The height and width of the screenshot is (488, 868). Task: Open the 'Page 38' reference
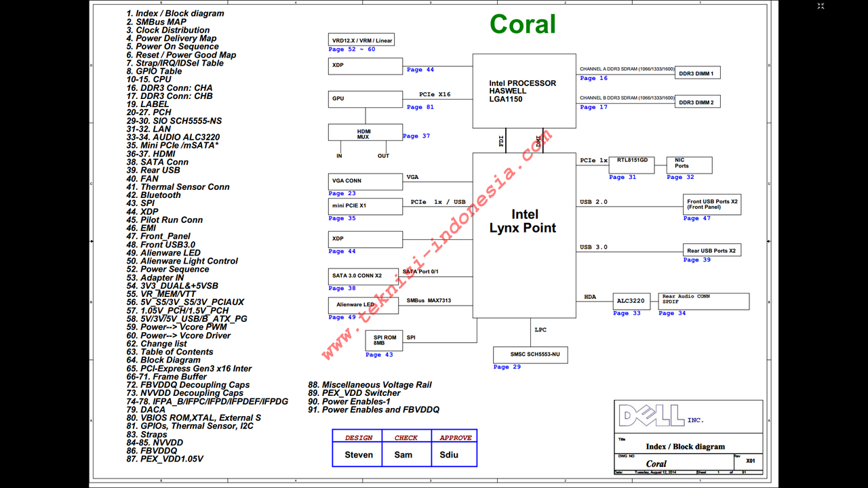[342, 288]
